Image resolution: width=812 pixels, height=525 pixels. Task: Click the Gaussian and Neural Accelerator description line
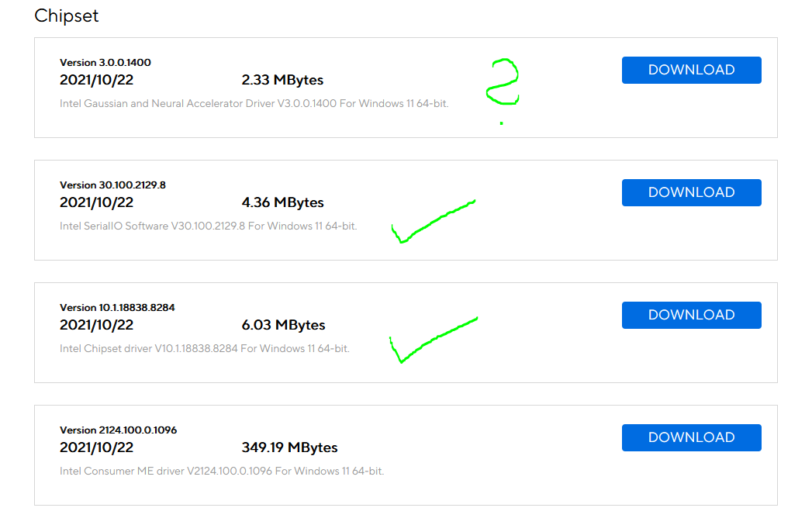254,104
